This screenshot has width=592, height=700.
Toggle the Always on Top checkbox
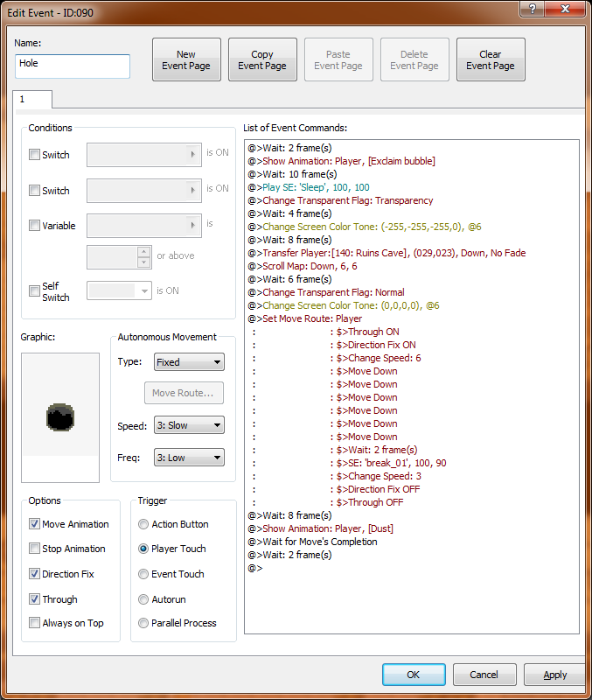[x=35, y=623]
